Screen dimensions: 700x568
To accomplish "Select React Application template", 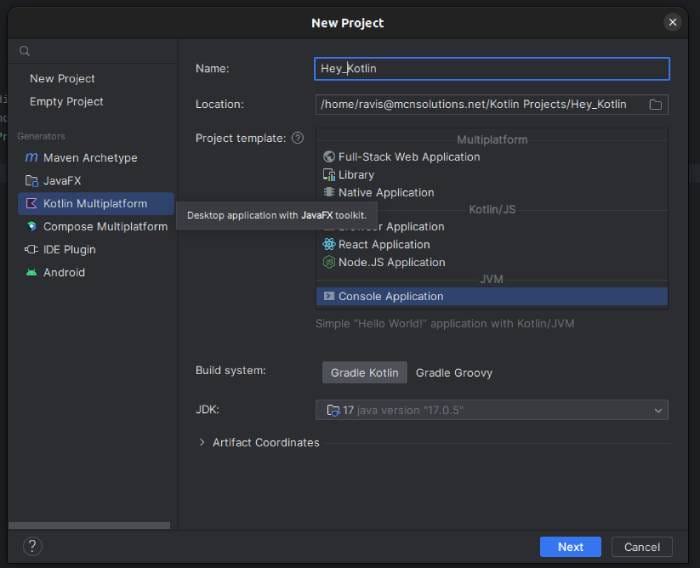I will 492,244.
